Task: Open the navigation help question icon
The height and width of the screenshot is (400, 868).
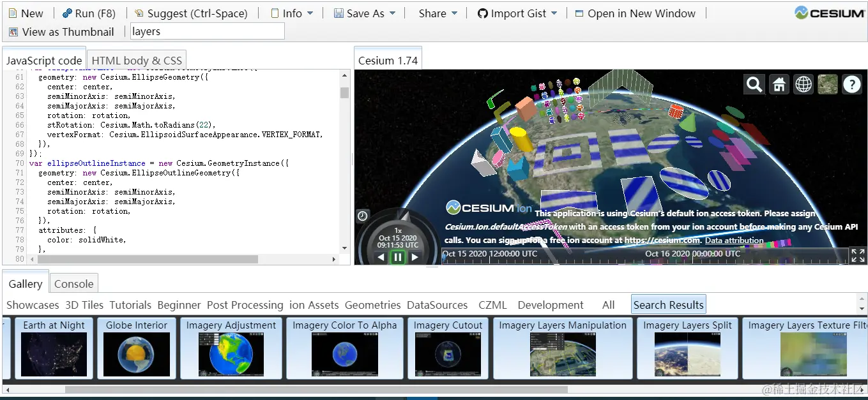Action: pos(852,84)
